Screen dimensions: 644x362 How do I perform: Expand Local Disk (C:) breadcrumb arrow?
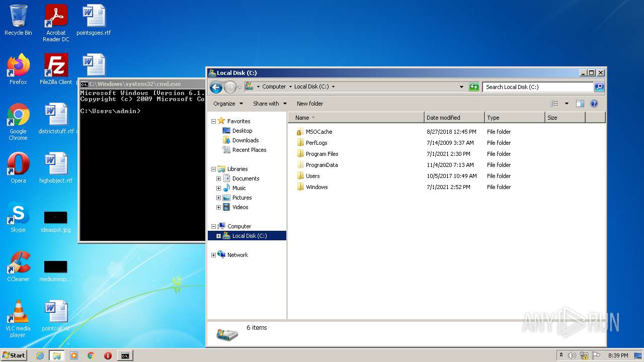333,86
